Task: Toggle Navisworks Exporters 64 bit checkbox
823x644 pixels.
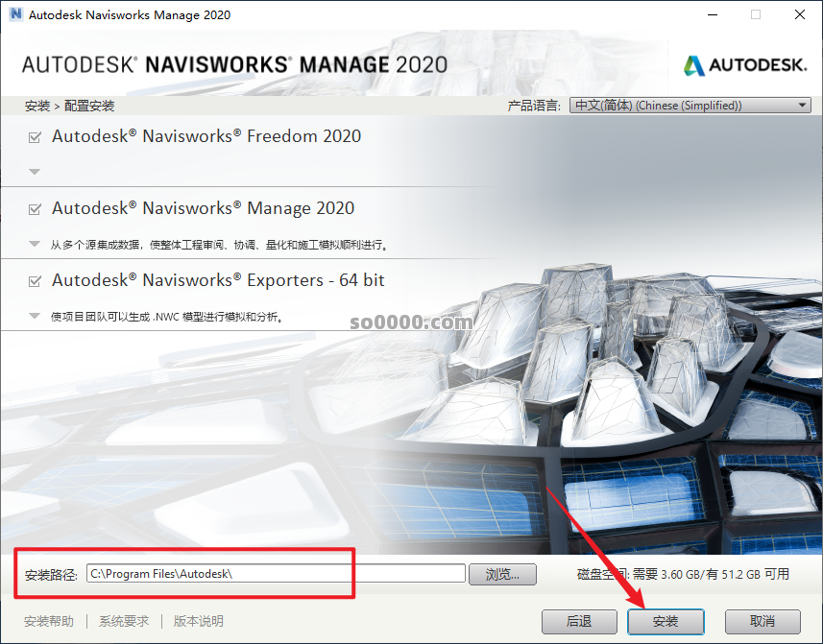Action: [x=36, y=281]
